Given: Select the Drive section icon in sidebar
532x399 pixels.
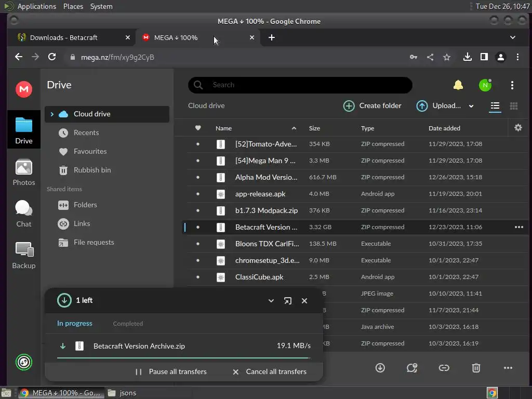Looking at the screenshot, I should [x=24, y=130].
